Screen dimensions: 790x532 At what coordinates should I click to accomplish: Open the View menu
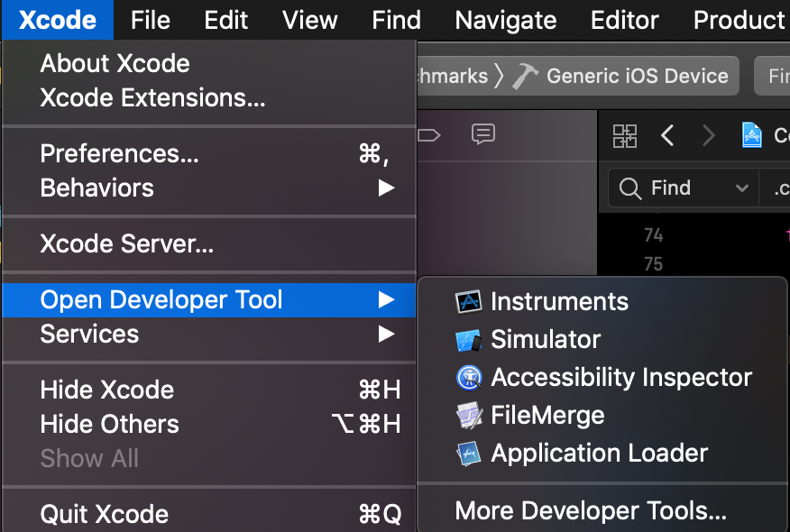pos(310,20)
